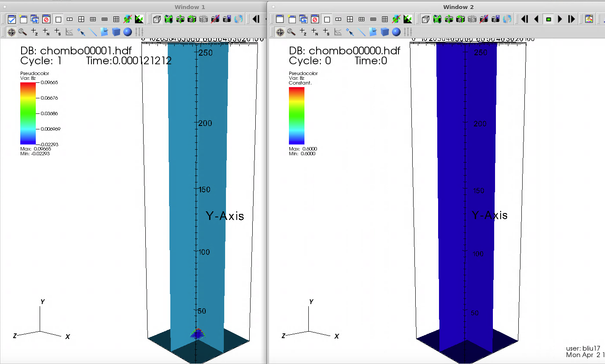Viewport: 605px width, 364px height.
Task: Switch Window 1 to 2x2 window layout
Action: pyautogui.click(x=81, y=19)
